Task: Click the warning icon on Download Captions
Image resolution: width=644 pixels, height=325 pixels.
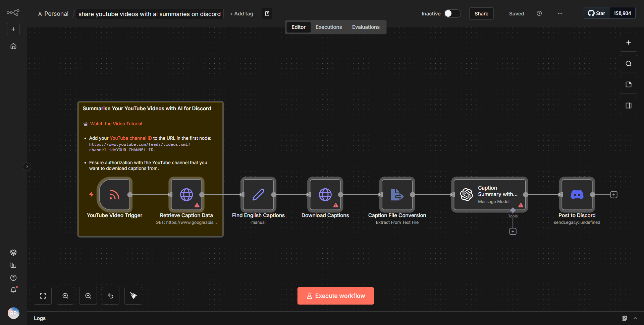Action: [336, 205]
